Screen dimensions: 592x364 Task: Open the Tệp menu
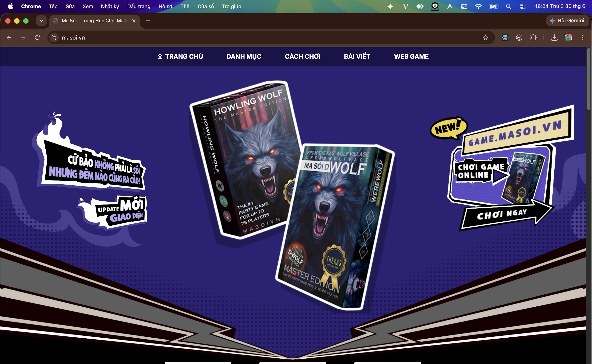point(53,6)
